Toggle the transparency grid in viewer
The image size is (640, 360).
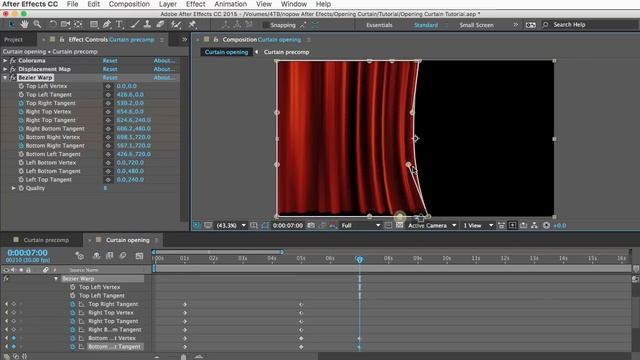[400, 225]
